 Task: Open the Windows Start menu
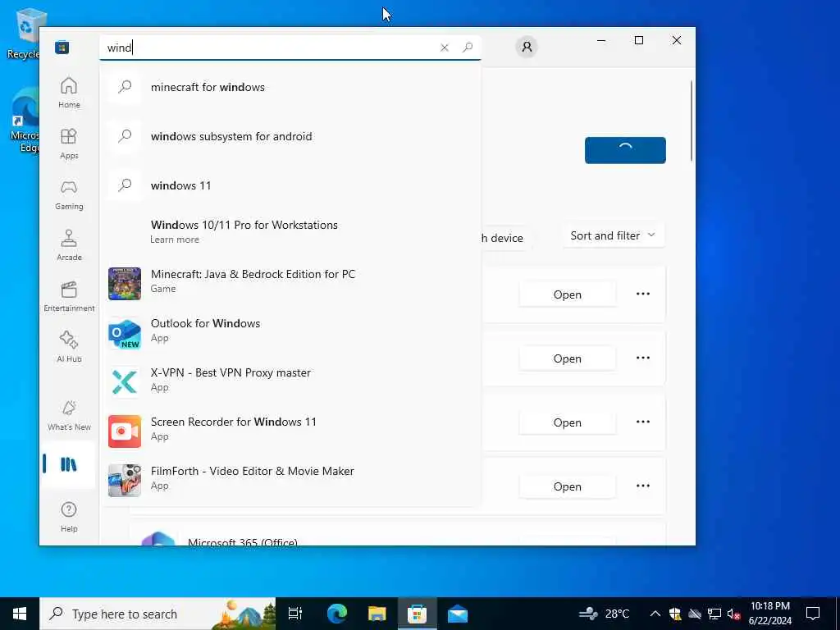[x=20, y=614]
